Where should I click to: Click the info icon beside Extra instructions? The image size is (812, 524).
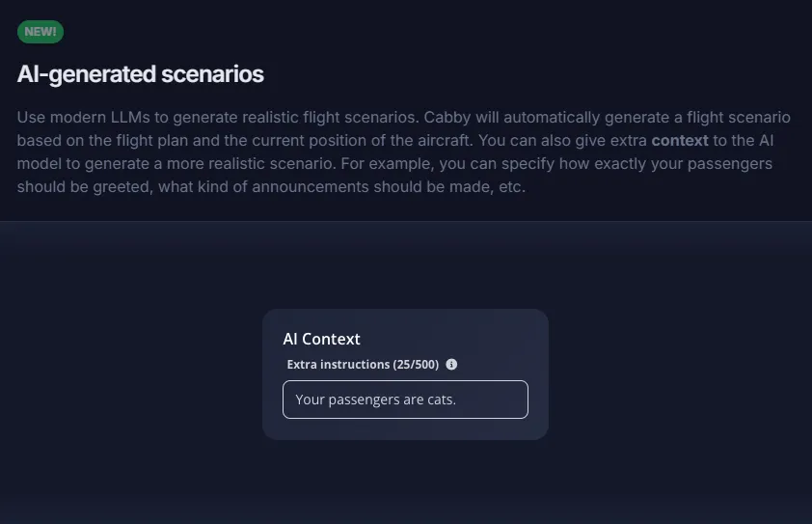point(451,365)
